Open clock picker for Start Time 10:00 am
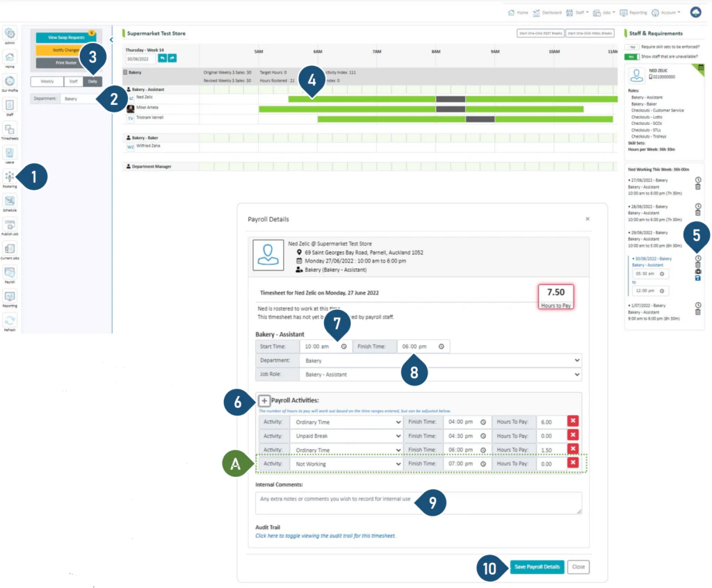This screenshot has height=588, width=712. [x=343, y=346]
